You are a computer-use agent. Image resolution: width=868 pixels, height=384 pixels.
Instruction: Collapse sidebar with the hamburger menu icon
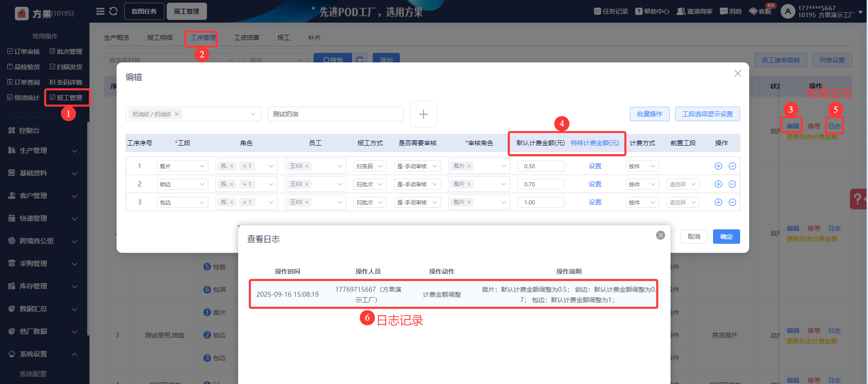[x=100, y=11]
